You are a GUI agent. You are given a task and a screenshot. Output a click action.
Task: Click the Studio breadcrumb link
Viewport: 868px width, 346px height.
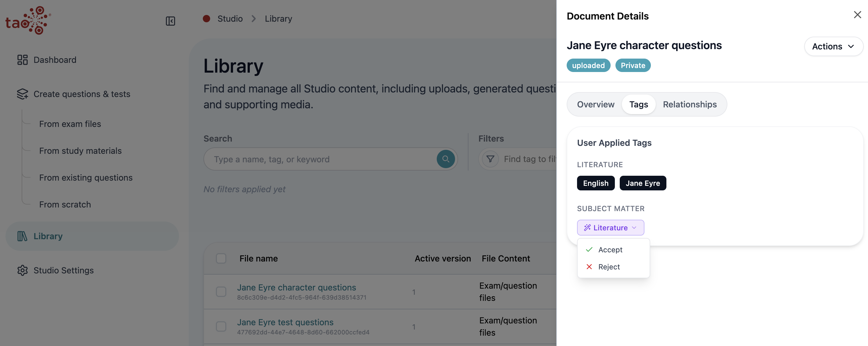tap(230, 19)
